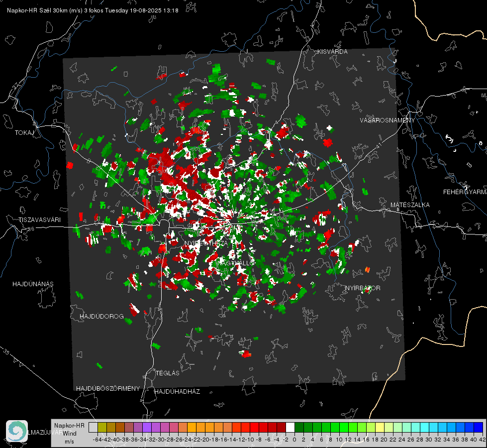Select the TOKAJ label on the map
This screenshot has height=448, width=487.
[x=24, y=133]
